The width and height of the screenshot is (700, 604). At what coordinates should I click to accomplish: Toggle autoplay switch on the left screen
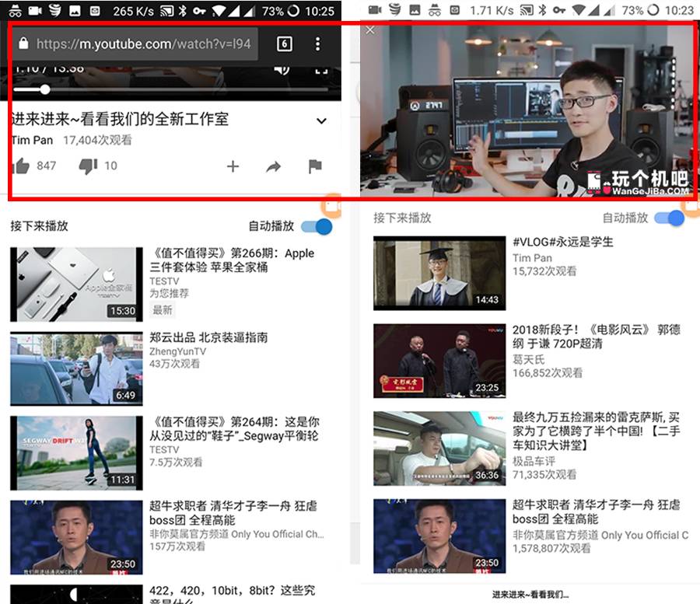pyautogui.click(x=317, y=226)
